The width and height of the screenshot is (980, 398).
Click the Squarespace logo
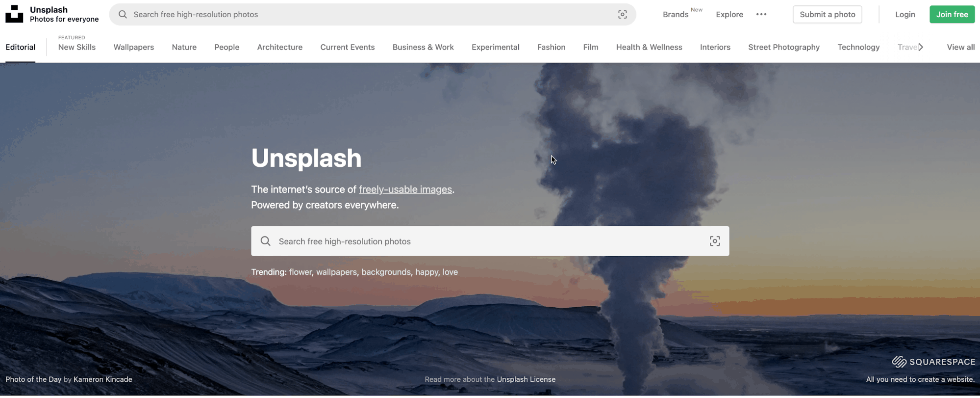pyautogui.click(x=933, y=362)
